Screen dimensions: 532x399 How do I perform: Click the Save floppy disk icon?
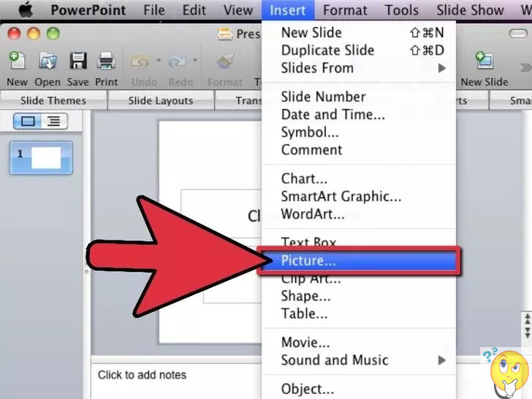[78, 61]
